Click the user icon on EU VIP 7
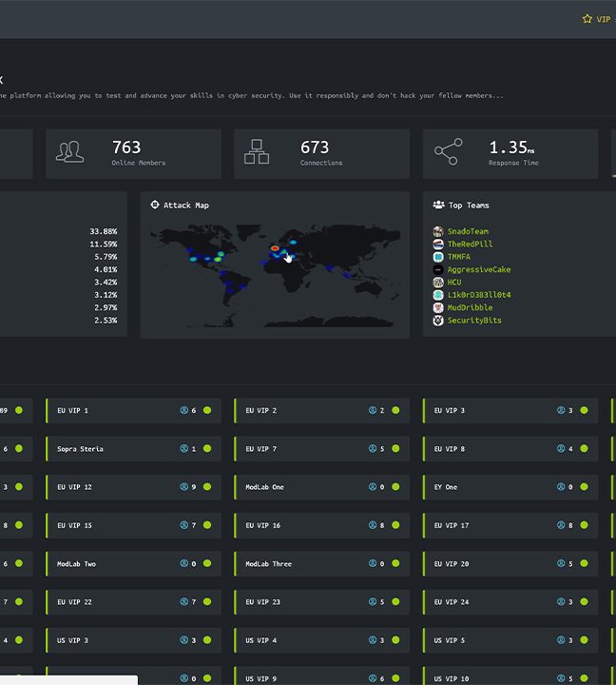 [373, 449]
